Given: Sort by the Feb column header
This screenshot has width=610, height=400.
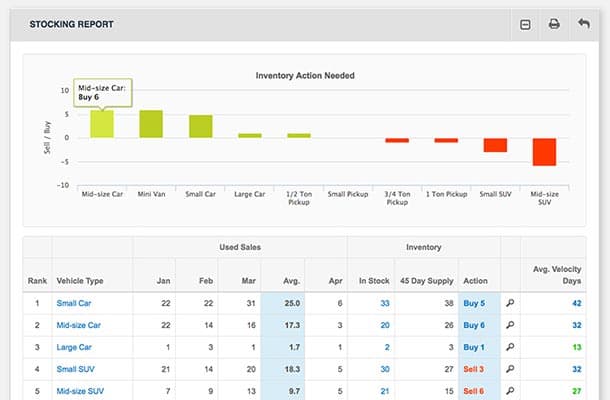Looking at the screenshot, I should coord(206,281).
